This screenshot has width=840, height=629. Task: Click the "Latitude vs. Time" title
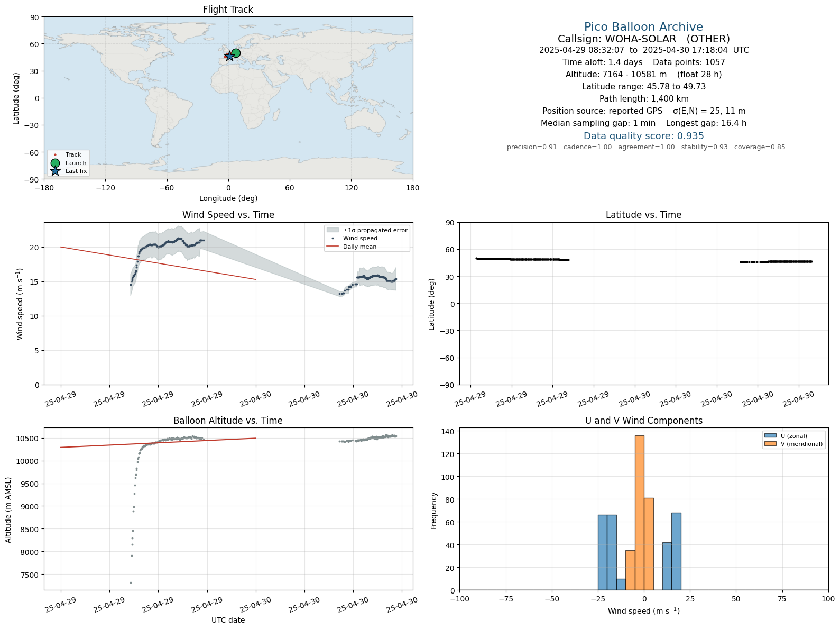pos(643,215)
